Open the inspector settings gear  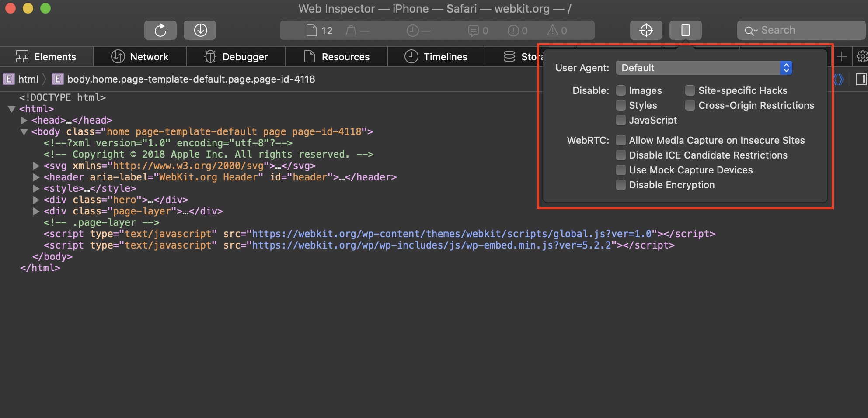click(862, 56)
